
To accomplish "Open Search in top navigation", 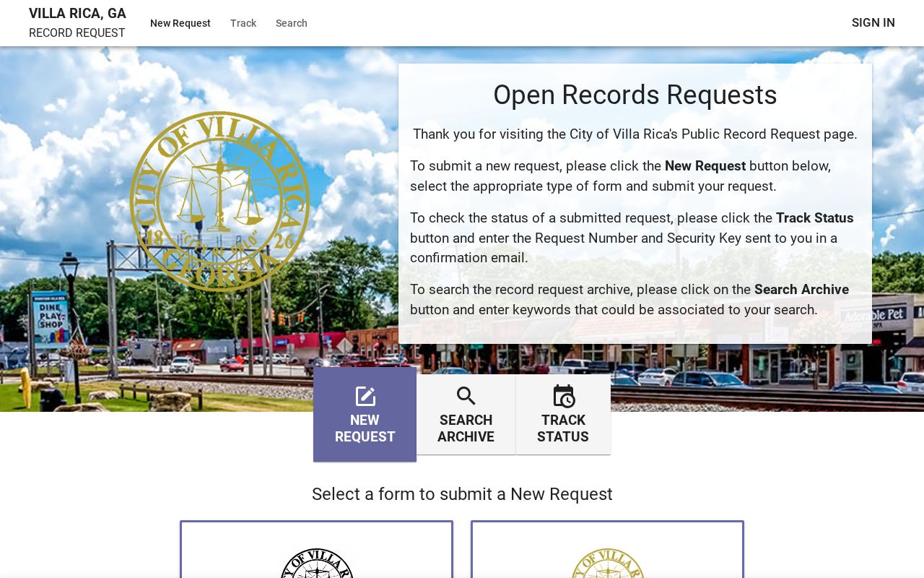I will pyautogui.click(x=292, y=23).
